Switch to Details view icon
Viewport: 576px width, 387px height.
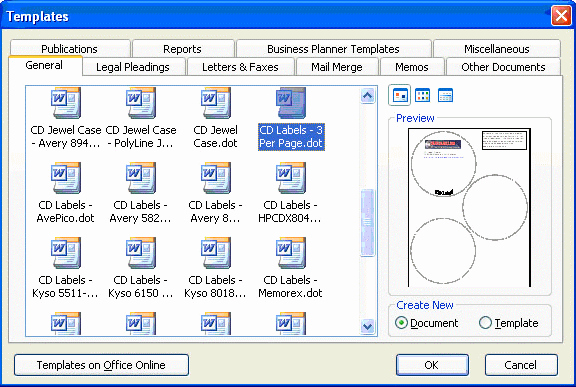point(445,96)
